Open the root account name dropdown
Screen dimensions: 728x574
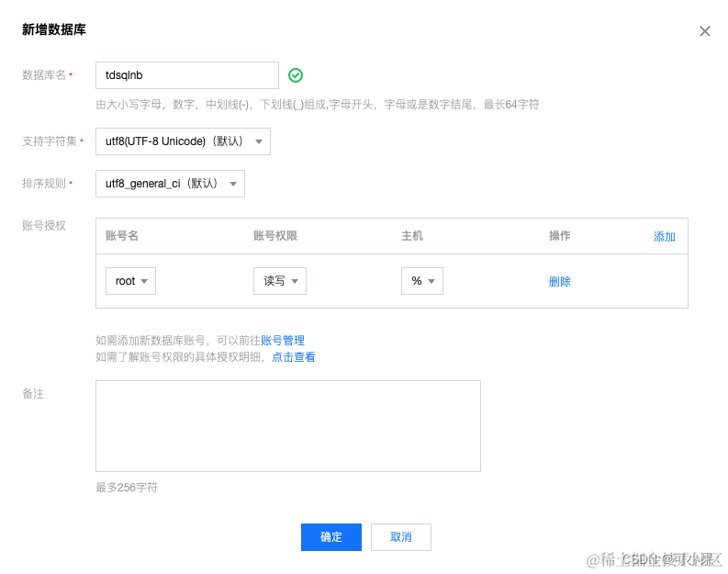click(130, 281)
